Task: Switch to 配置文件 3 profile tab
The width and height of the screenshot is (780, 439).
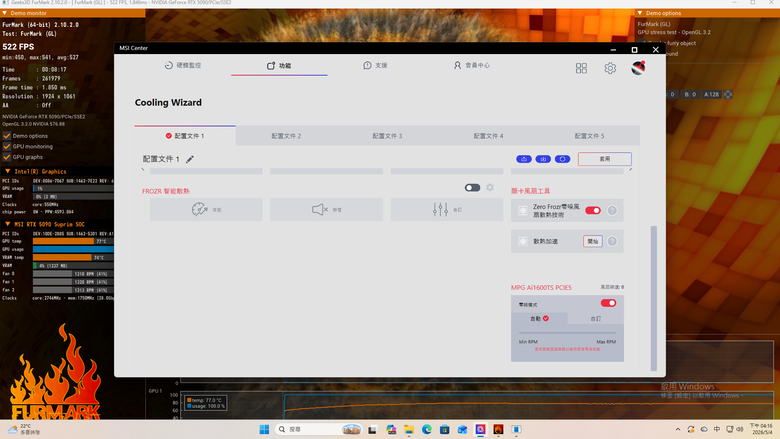Action: (x=387, y=136)
